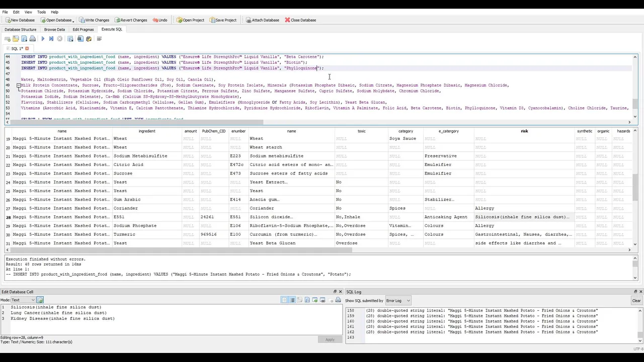Click the text alignment icon in cell editor
The height and width of the screenshot is (362, 644).
[292, 300]
